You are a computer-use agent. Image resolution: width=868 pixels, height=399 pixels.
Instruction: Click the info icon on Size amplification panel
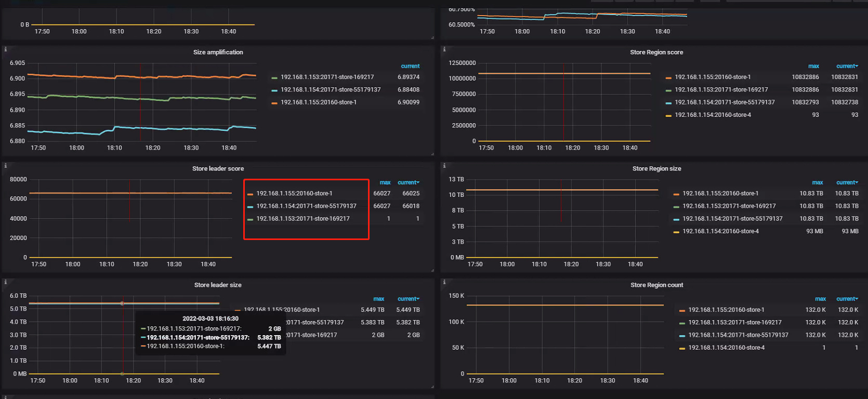pos(6,49)
